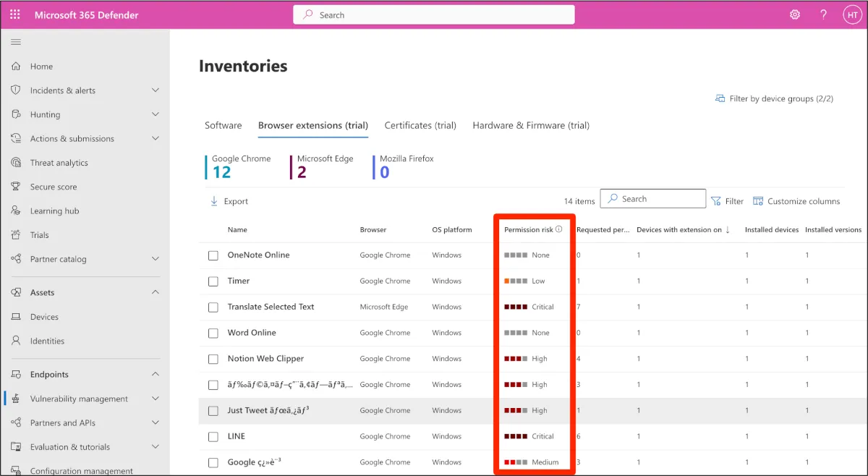
Task: Open the settings gear icon
Action: 795,14
